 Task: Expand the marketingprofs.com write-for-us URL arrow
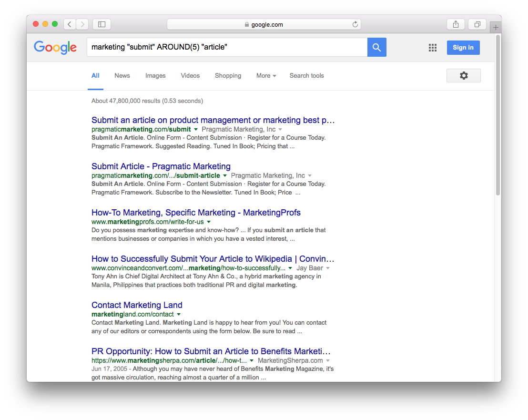tap(209, 222)
